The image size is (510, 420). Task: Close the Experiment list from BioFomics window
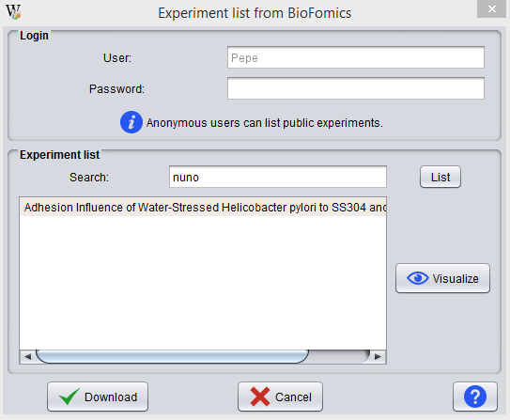click(x=491, y=8)
